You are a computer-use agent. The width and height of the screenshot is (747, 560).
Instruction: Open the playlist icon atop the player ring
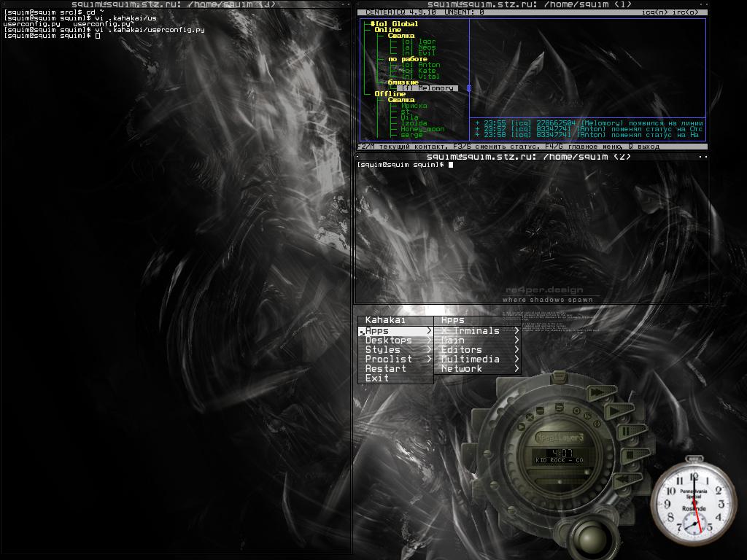pos(560,407)
